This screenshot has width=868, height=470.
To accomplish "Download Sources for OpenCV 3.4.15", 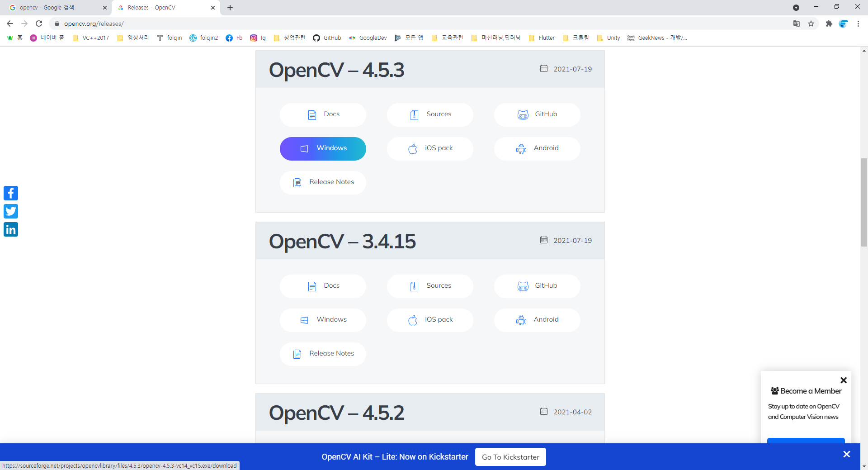I will tap(430, 286).
